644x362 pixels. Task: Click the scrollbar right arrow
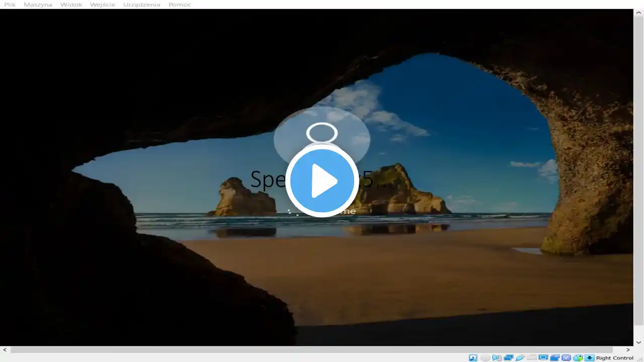(628, 349)
